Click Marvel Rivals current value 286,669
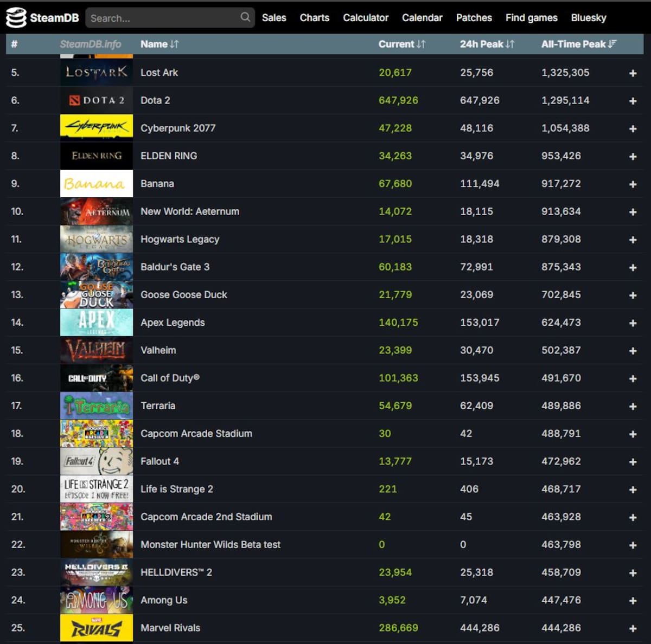 point(398,628)
